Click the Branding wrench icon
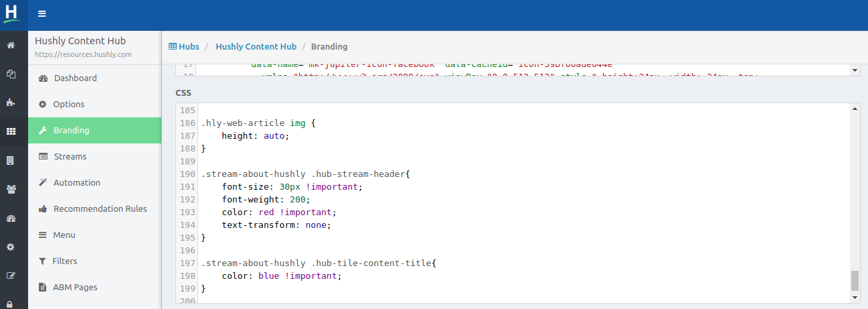This screenshot has height=309, width=868. pos(43,131)
